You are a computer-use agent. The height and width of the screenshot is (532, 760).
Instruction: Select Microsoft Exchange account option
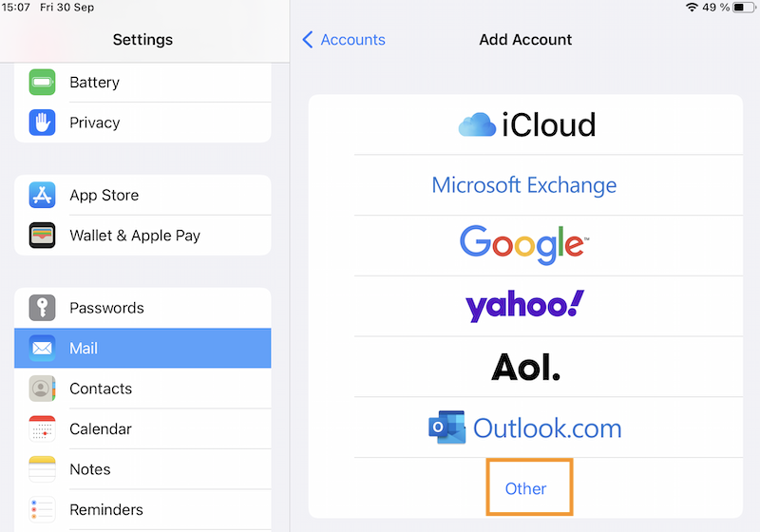tap(524, 185)
